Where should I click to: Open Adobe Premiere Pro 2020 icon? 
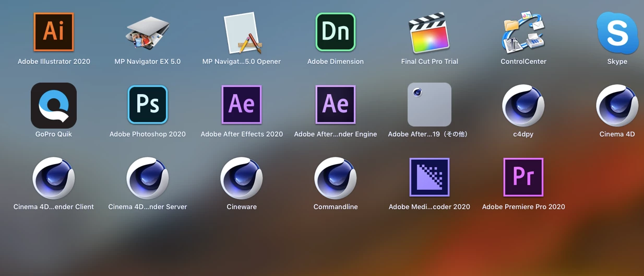point(523,177)
